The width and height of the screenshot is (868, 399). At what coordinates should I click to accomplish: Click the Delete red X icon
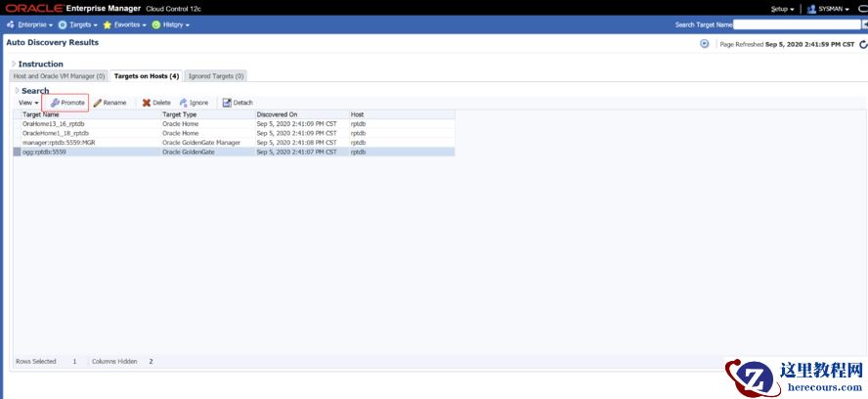pos(147,103)
